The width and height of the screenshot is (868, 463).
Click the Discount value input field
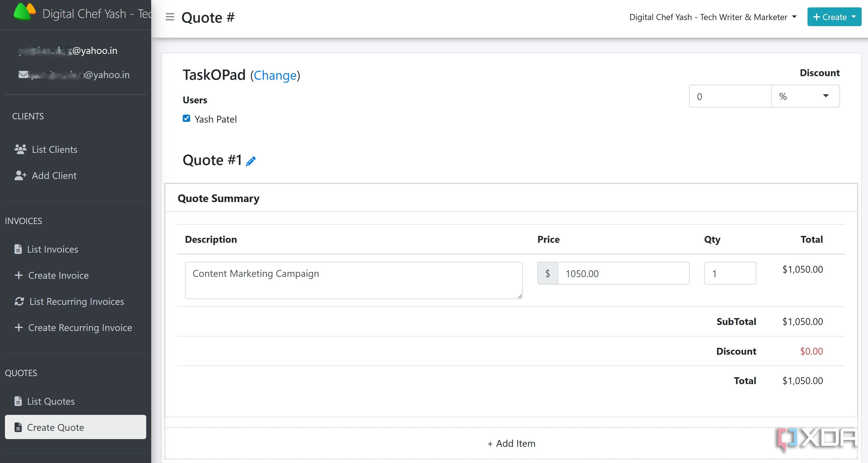click(x=730, y=97)
